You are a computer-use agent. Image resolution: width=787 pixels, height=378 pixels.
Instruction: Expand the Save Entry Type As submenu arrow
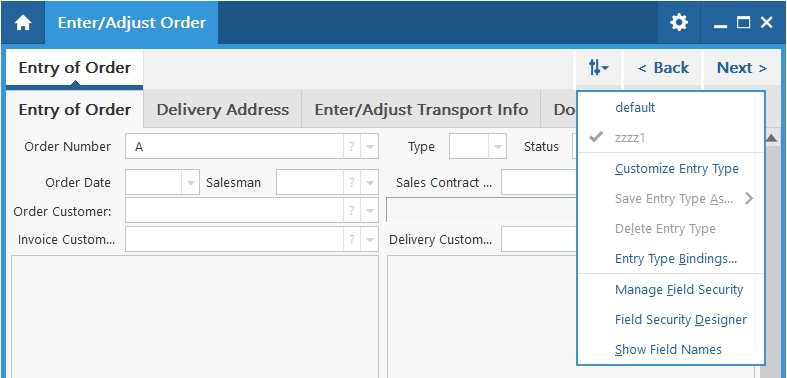(x=749, y=199)
